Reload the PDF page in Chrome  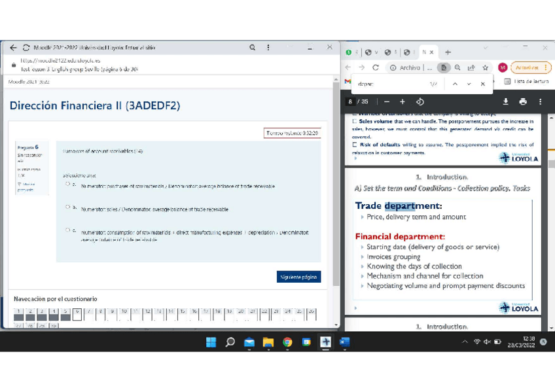(x=376, y=67)
